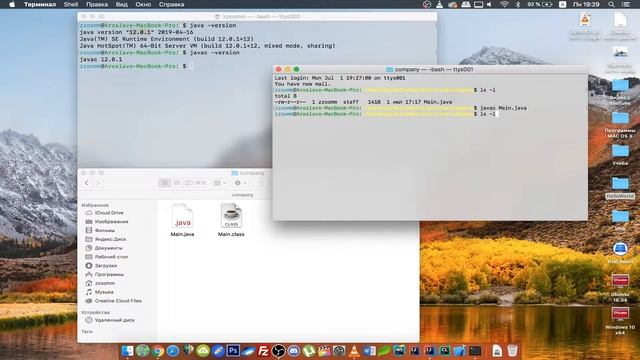
Task: Open Terminal from the Dock
Action: click(475, 351)
